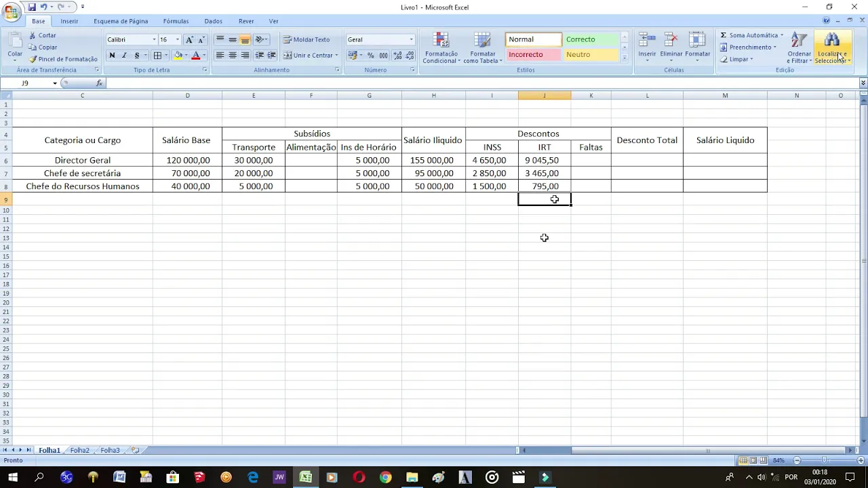Image resolution: width=868 pixels, height=488 pixels.
Task: Align cell text left
Action: point(220,56)
